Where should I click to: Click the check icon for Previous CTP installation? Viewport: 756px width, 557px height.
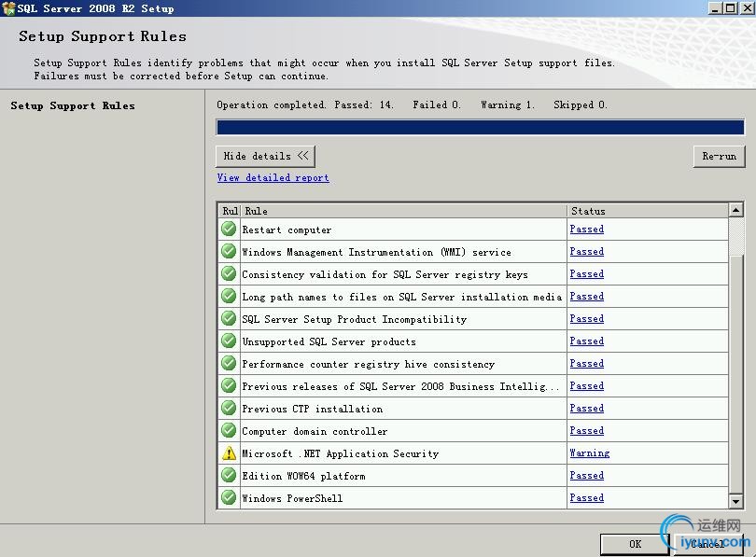point(229,408)
